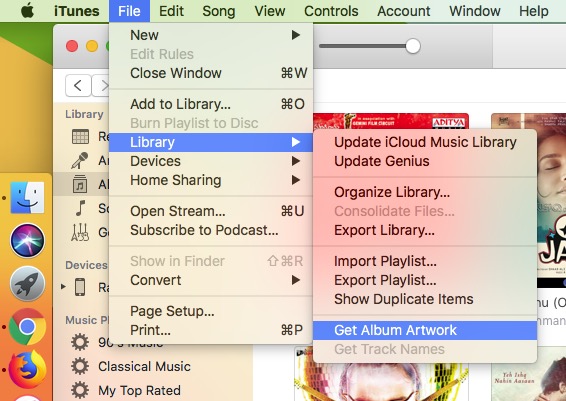This screenshot has height=401, width=566.
Task: Open Google Chrome from the Dock
Action: click(27, 327)
